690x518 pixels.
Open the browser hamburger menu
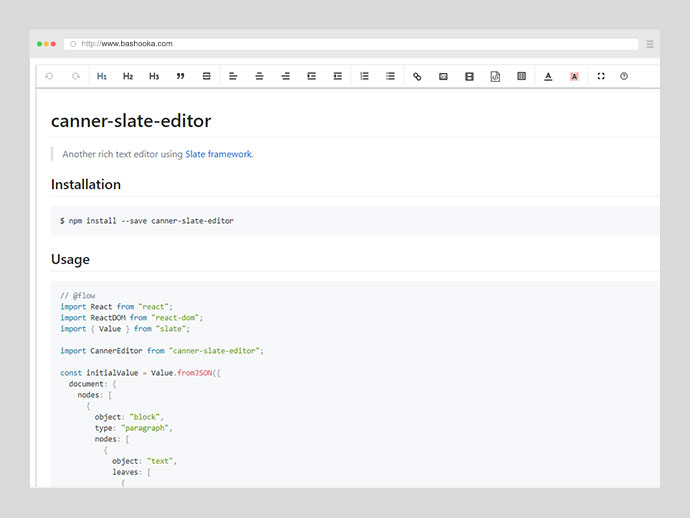point(650,44)
